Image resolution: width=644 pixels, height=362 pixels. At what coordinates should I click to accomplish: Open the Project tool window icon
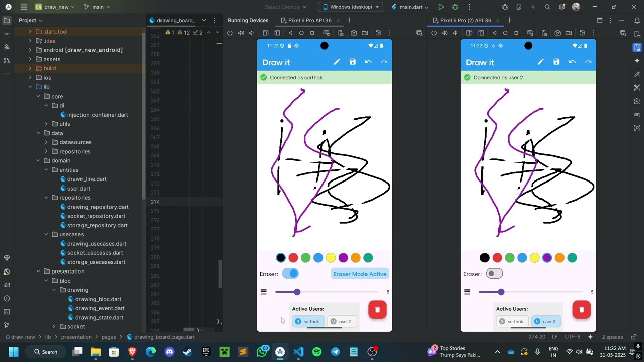pyautogui.click(x=7, y=21)
